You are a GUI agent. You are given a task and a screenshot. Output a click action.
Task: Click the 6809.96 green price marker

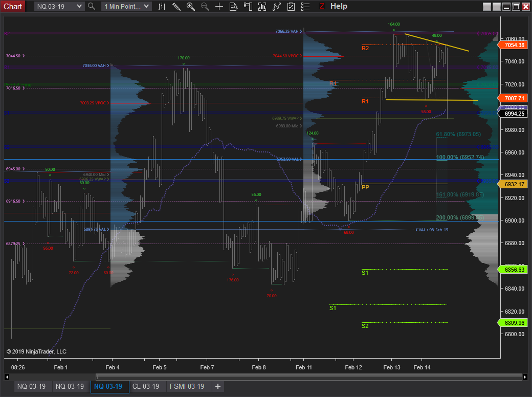tap(513, 323)
